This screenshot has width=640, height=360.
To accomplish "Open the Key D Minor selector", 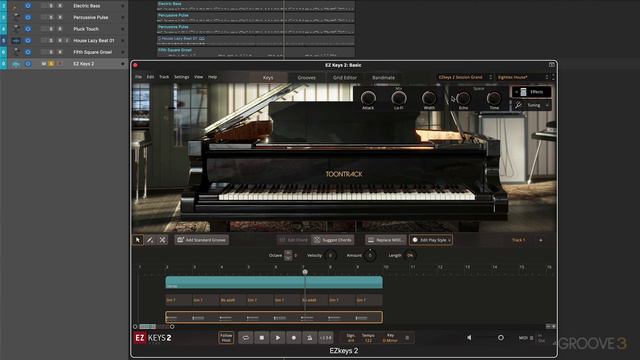I will click(x=390, y=338).
